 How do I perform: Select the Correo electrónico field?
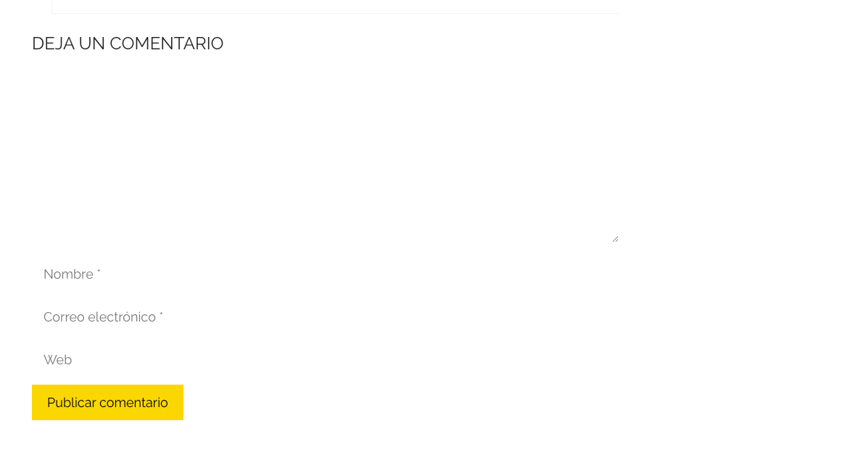326,317
